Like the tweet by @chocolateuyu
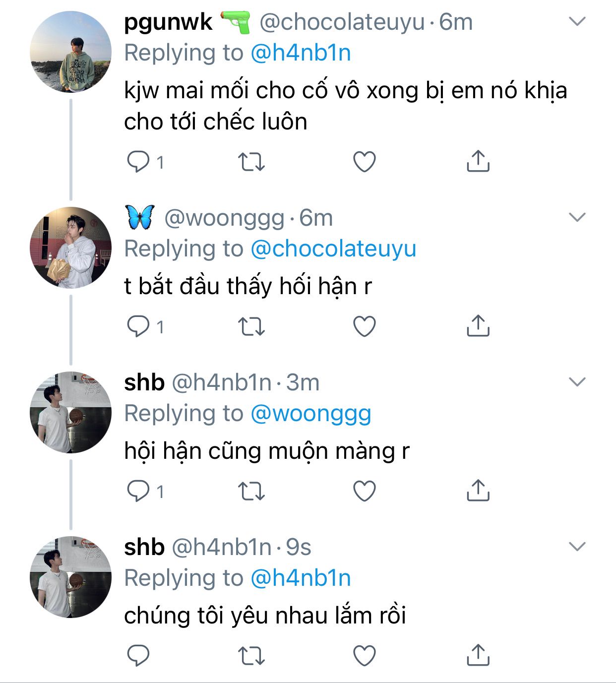Screen dimensions: 616x683 (x=364, y=162)
